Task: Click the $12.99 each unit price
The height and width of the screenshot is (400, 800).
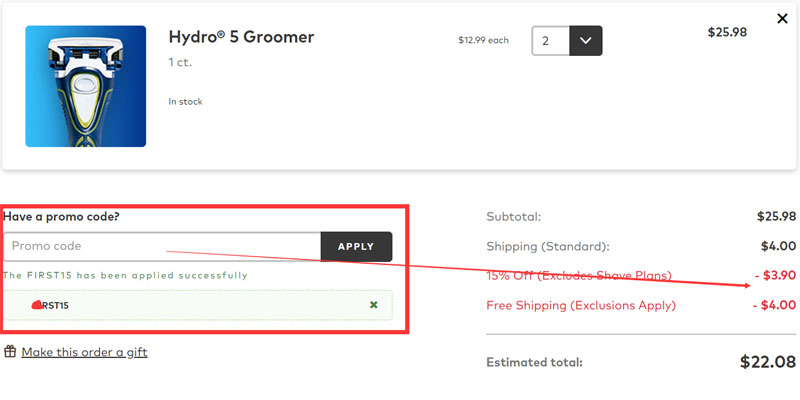Action: pyautogui.click(x=483, y=41)
